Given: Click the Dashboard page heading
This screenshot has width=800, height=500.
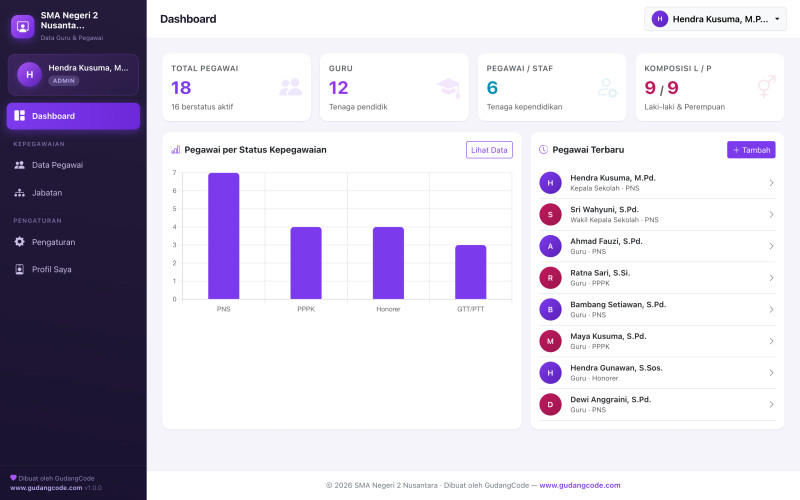Looking at the screenshot, I should point(188,19).
